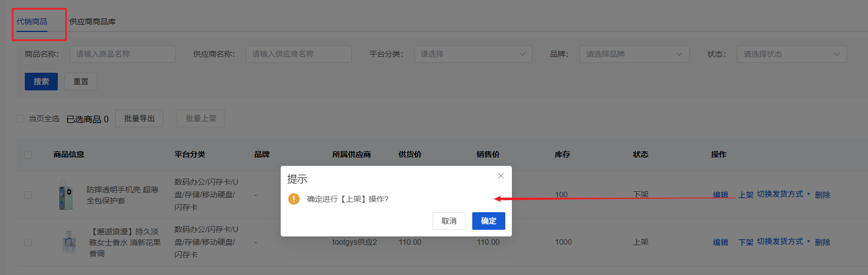
Task: Click the 下架 status of the phone case row
Action: click(x=641, y=195)
